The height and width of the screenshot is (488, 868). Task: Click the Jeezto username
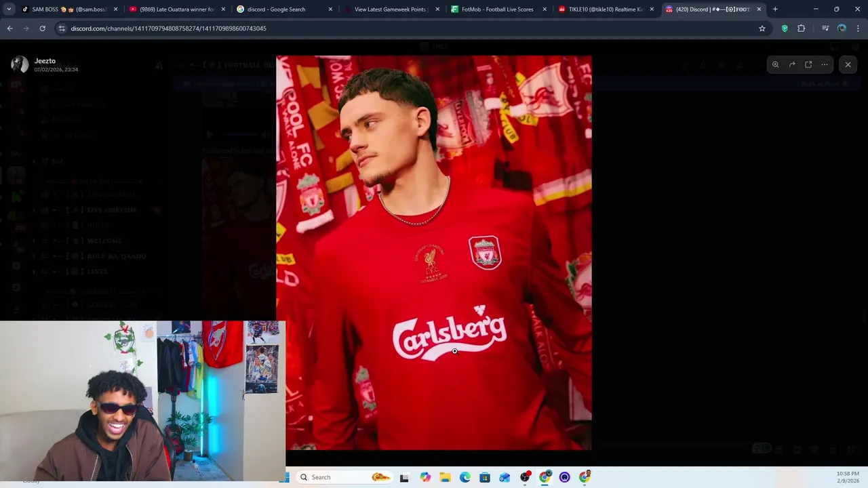(45, 61)
